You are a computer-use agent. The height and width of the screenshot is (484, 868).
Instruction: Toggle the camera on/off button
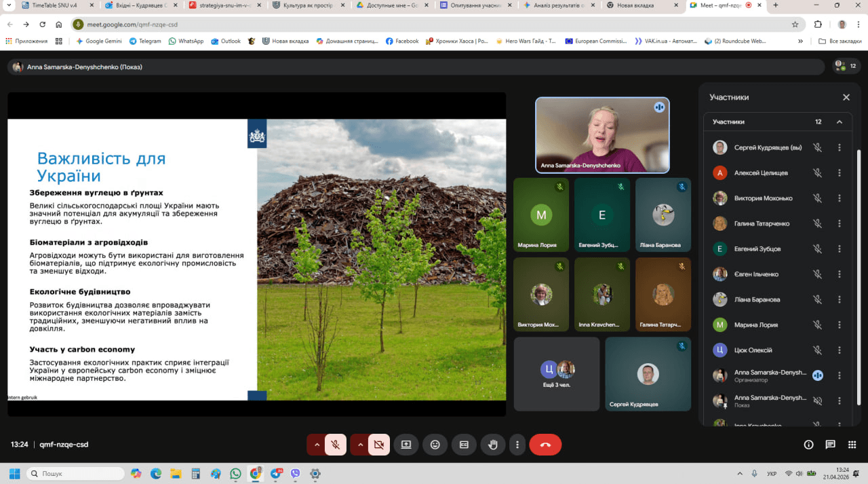click(x=379, y=445)
